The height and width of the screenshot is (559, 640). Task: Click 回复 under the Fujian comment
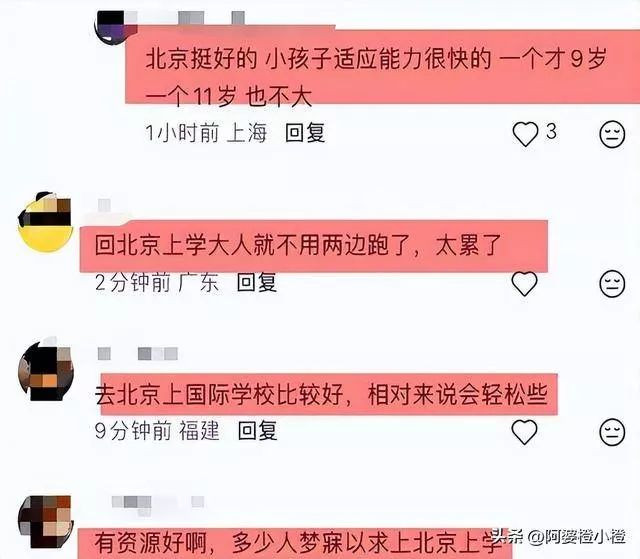click(x=258, y=431)
